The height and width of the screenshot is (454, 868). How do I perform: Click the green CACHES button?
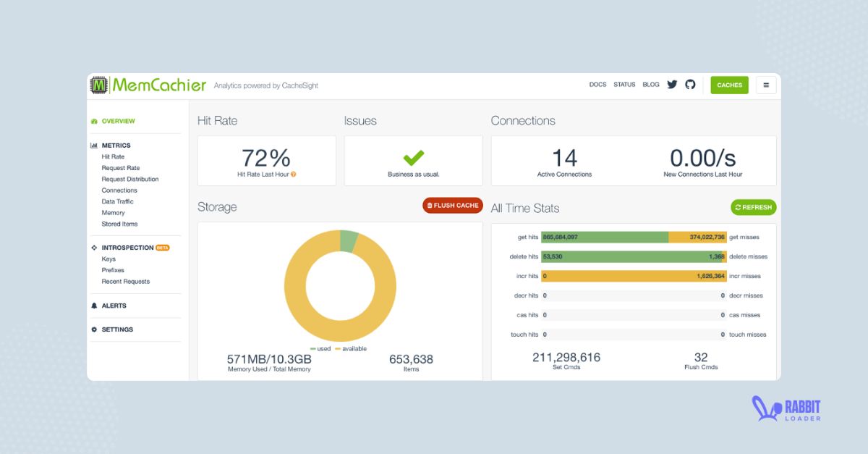coord(729,85)
